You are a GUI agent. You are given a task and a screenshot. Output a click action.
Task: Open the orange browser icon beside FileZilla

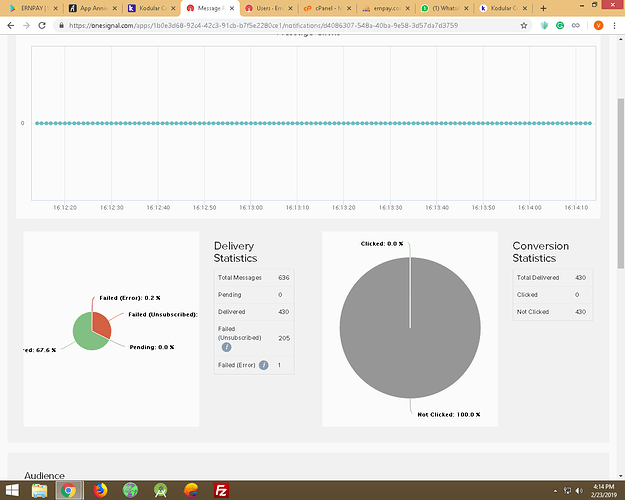191,490
